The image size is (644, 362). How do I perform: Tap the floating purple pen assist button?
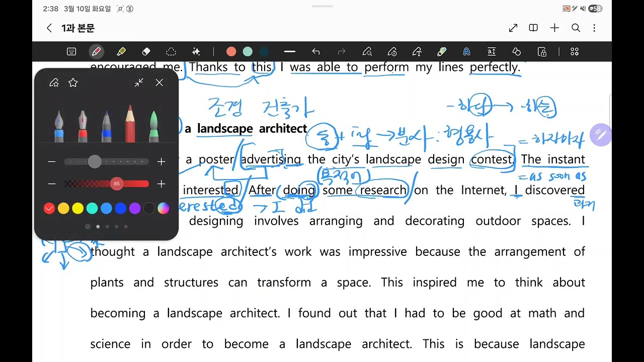[600, 135]
